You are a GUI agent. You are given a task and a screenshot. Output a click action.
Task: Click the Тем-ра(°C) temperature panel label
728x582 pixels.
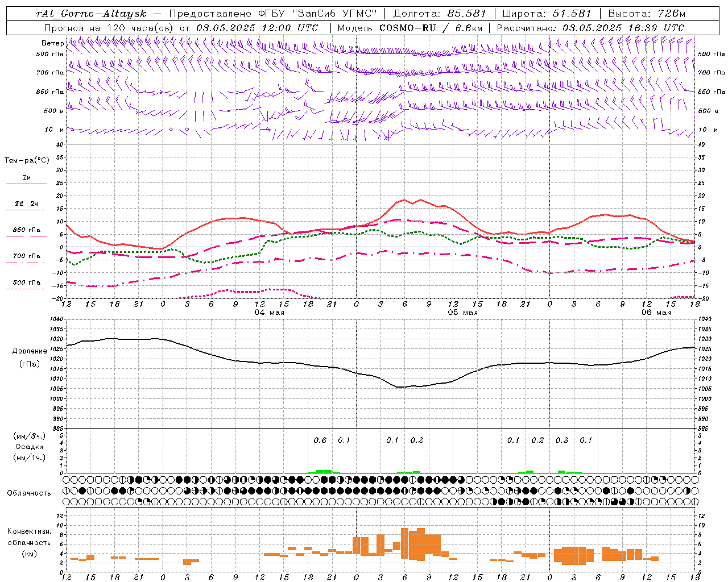(27, 161)
